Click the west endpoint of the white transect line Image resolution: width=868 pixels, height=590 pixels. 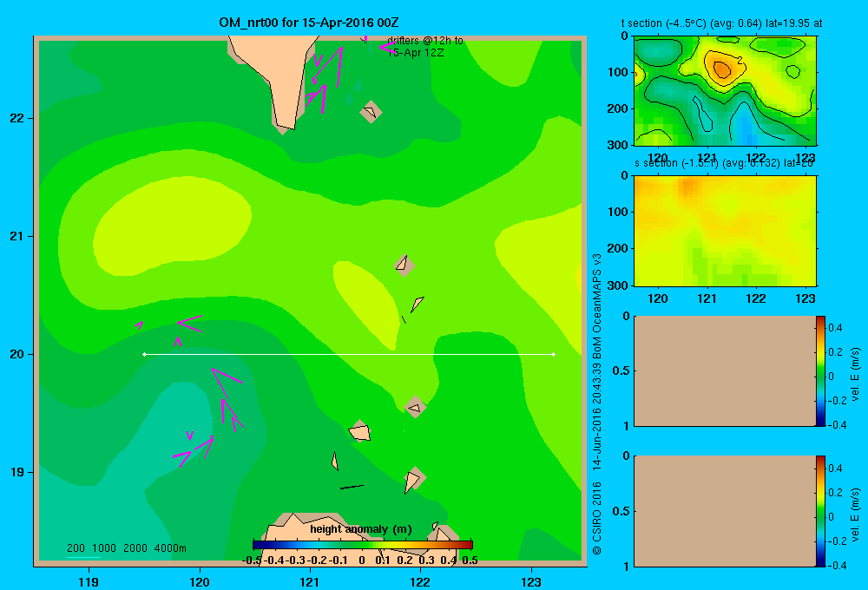(144, 354)
